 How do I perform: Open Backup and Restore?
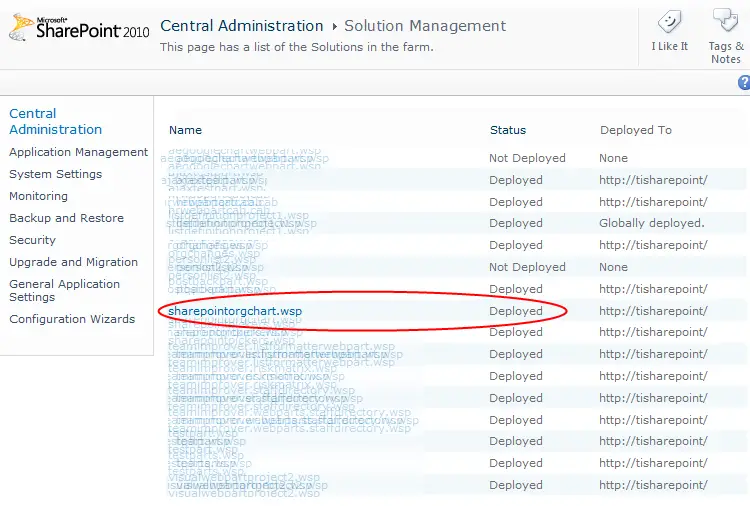pyautogui.click(x=66, y=218)
